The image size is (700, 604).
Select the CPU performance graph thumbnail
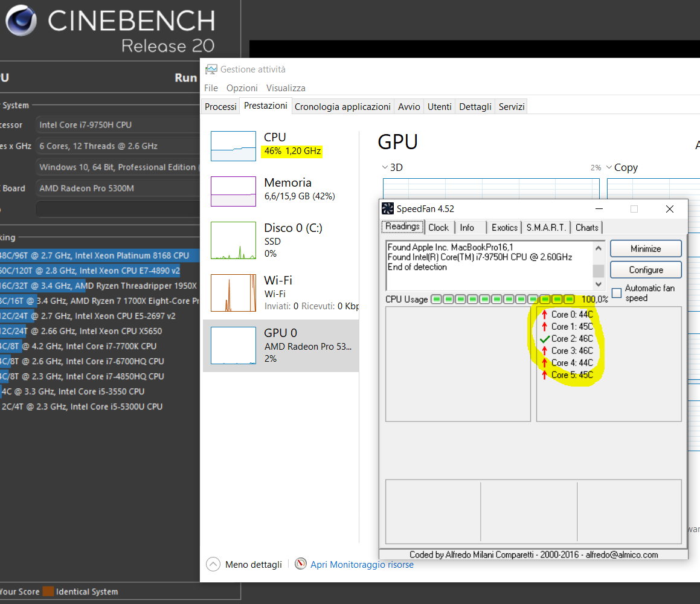pos(234,146)
